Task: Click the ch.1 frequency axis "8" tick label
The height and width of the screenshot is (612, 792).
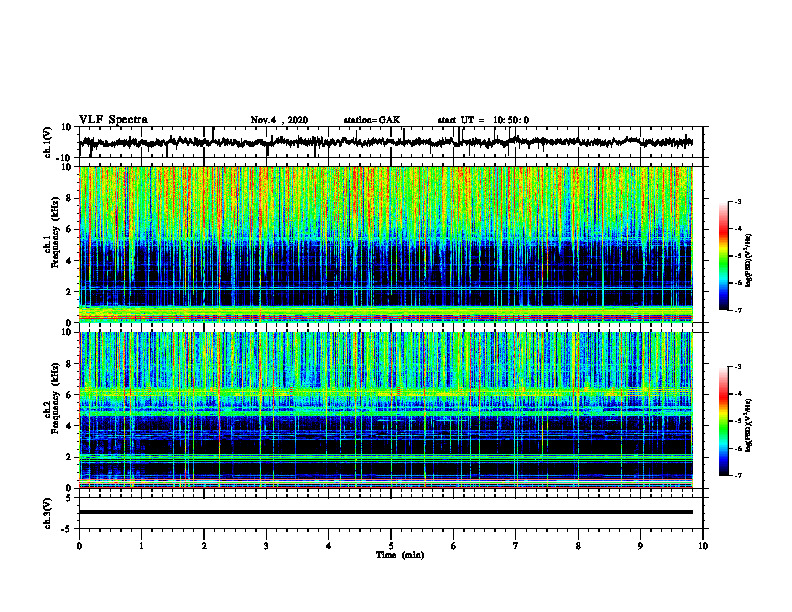Action: pyautogui.click(x=69, y=198)
